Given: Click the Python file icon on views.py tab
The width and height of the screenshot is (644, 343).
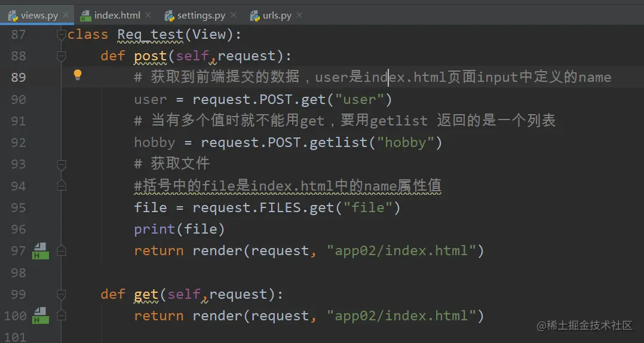Looking at the screenshot, I should tap(13, 16).
